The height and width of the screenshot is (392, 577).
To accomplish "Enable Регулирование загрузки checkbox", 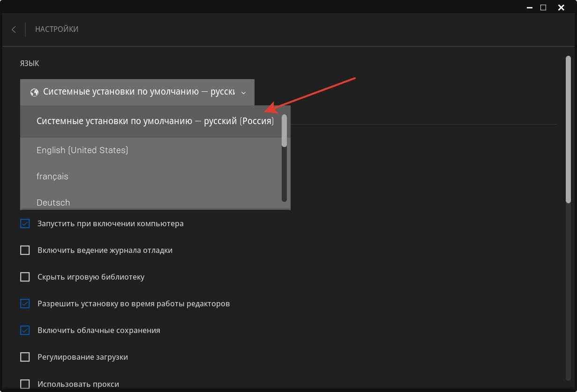I will (25, 357).
